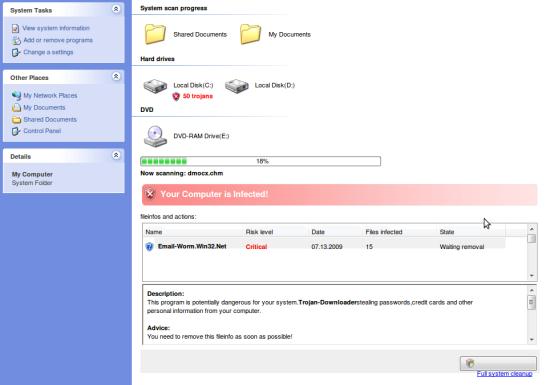Click the Local Disk(C:) label

[193, 85]
